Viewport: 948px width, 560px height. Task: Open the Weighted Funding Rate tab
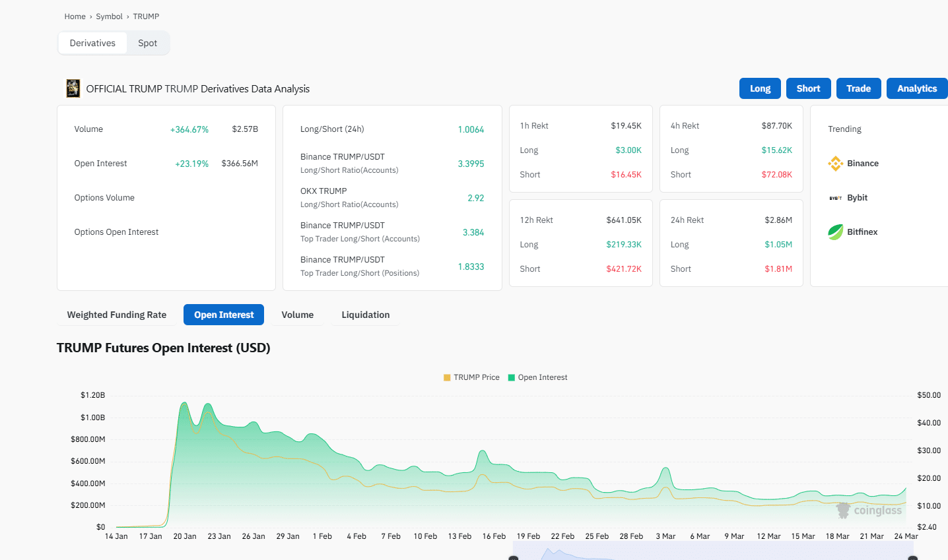click(x=117, y=315)
